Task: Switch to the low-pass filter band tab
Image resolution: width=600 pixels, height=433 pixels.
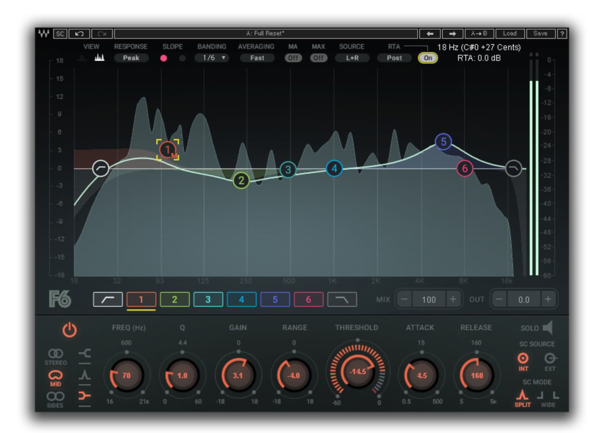Action: 342,300
